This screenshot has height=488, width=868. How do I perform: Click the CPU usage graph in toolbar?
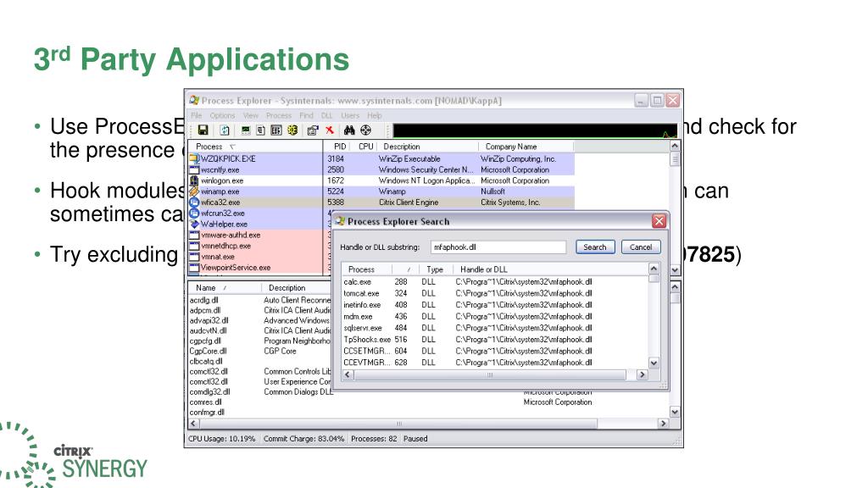[x=535, y=130]
